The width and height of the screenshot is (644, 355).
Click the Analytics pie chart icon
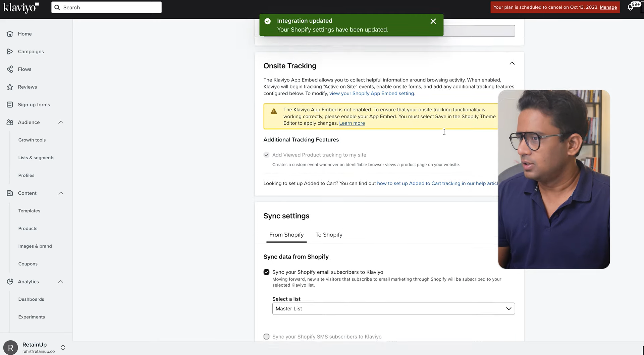pyautogui.click(x=10, y=282)
